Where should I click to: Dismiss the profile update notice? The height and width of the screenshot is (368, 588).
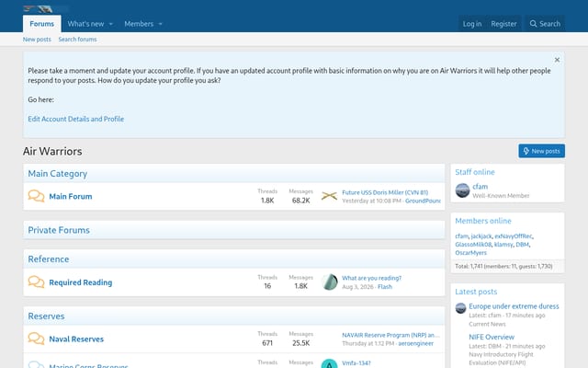(x=557, y=60)
